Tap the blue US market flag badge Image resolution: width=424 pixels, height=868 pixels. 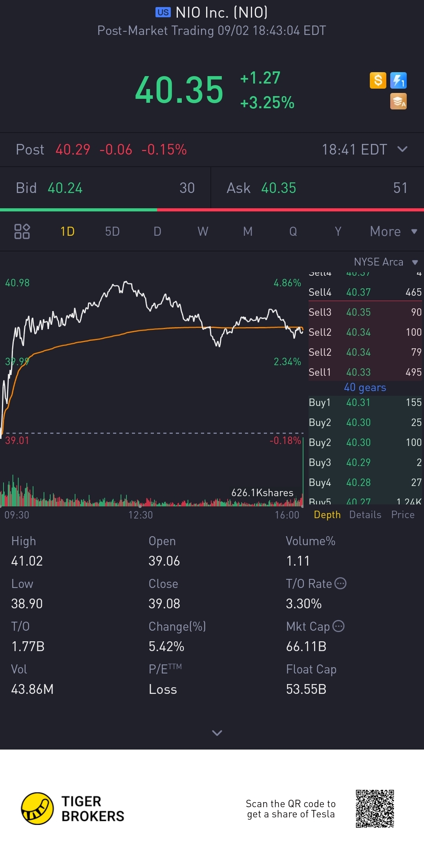163,13
